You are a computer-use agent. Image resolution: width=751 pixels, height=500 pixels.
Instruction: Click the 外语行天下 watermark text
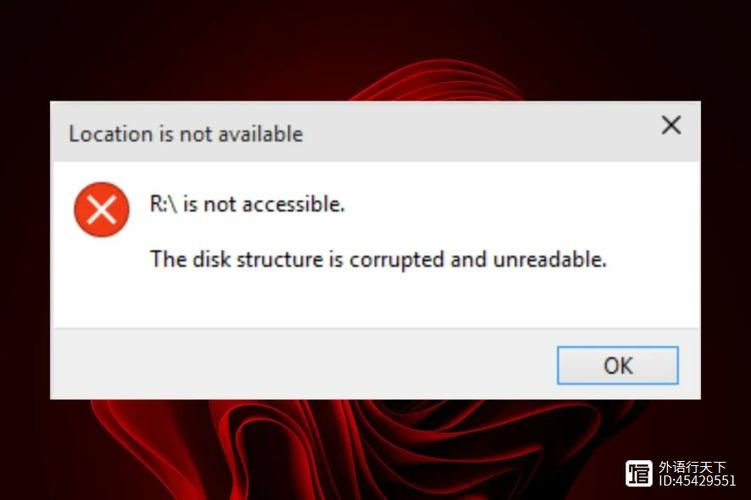point(692,467)
